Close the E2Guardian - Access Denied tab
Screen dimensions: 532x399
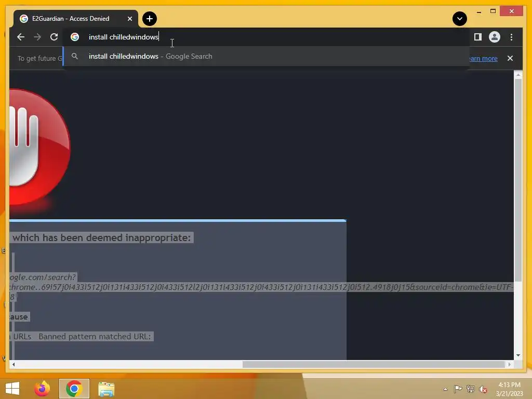(129, 19)
